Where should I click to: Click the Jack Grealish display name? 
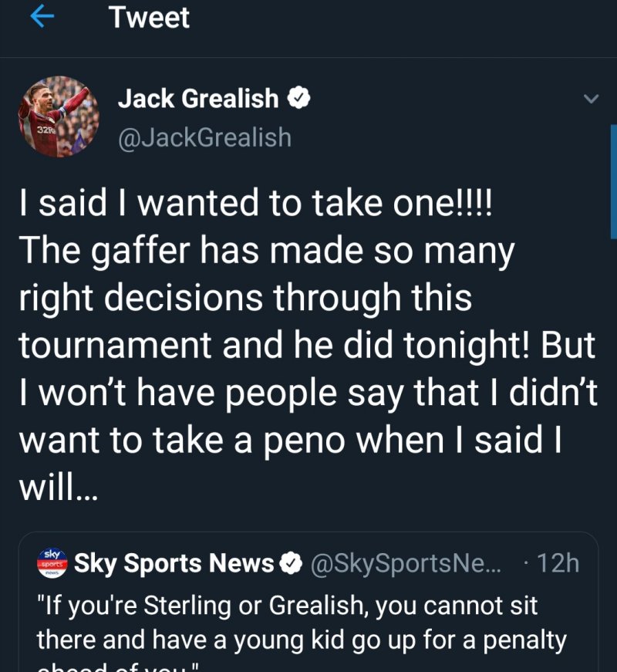coord(197,98)
